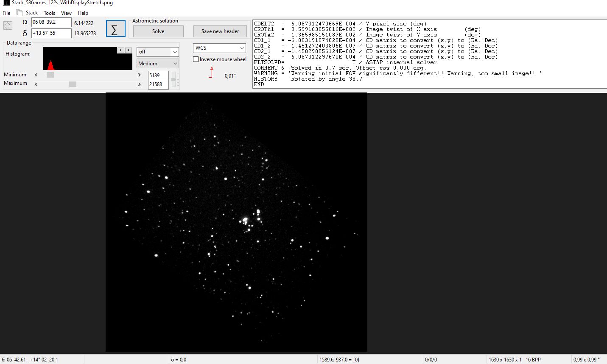Click the Maximum slider thumb

coord(73,84)
